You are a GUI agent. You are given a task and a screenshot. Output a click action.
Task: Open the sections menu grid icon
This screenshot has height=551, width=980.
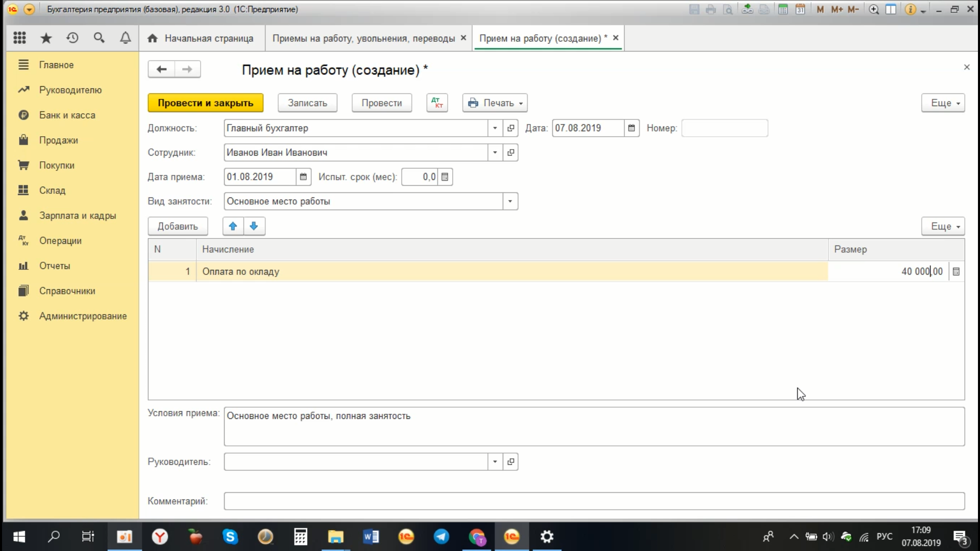(x=19, y=38)
